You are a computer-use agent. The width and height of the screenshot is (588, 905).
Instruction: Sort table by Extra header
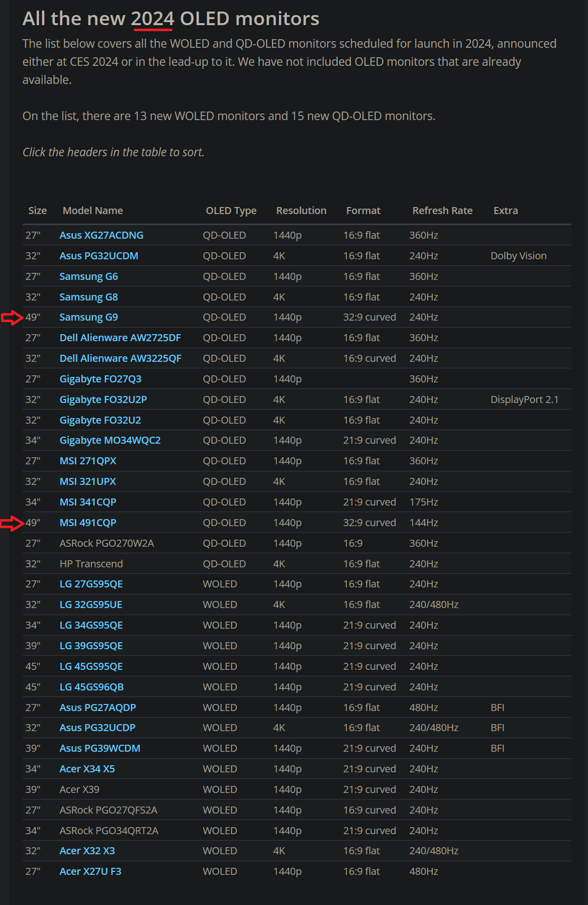[506, 211]
